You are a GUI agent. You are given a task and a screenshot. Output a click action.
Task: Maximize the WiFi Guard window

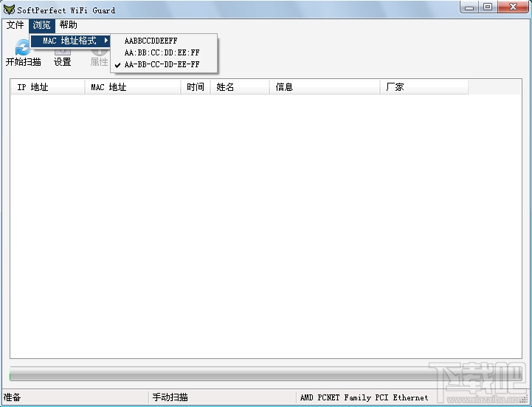488,7
